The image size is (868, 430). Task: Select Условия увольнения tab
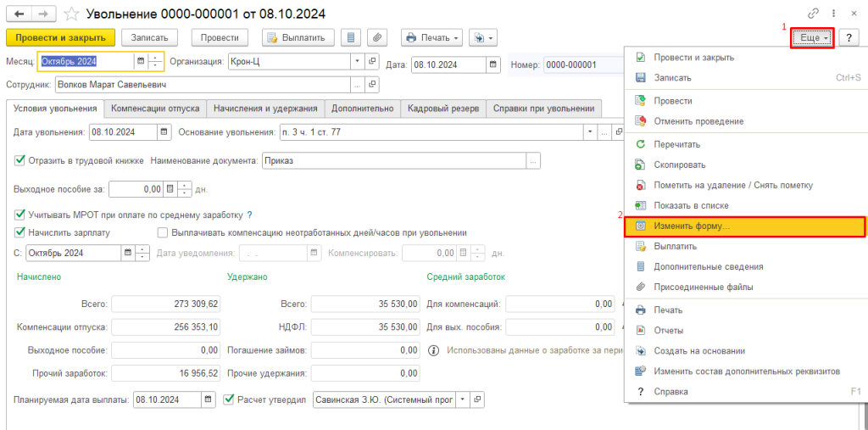click(55, 109)
